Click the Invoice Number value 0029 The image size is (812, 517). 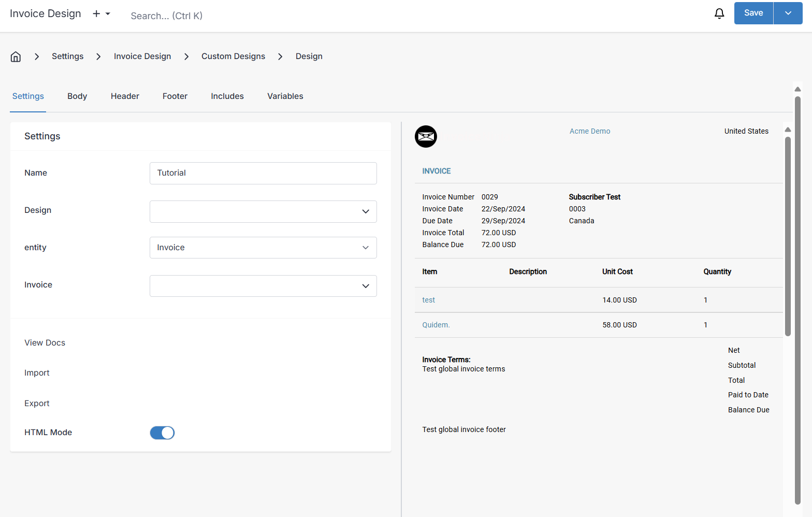pyautogui.click(x=490, y=197)
